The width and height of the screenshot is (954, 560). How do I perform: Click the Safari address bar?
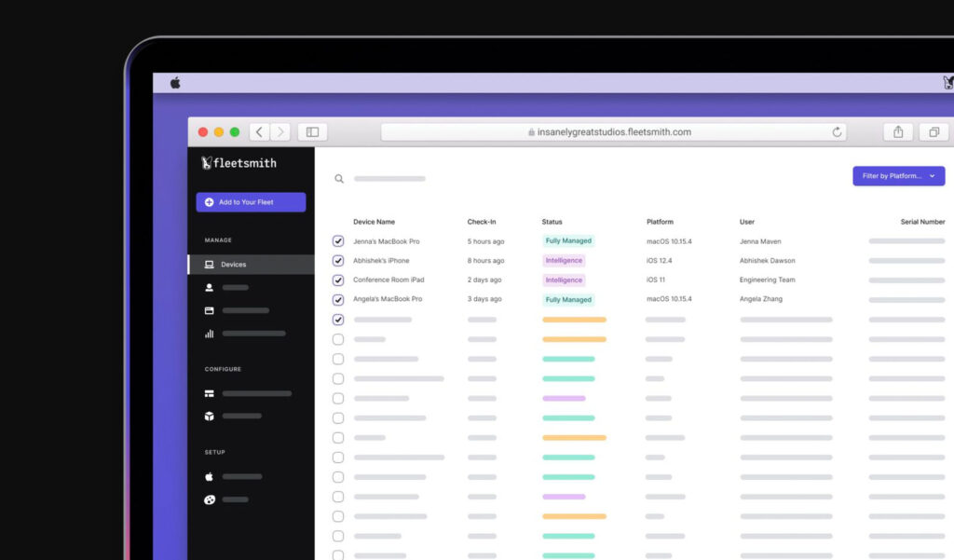click(613, 132)
